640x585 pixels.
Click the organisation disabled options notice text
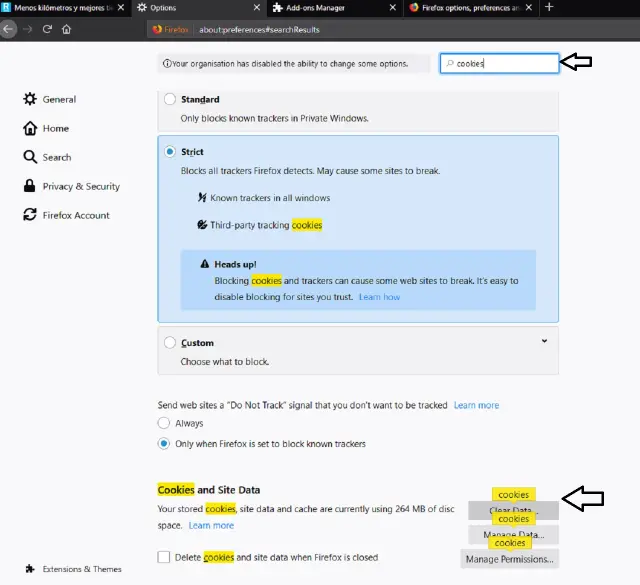[x=290, y=64]
